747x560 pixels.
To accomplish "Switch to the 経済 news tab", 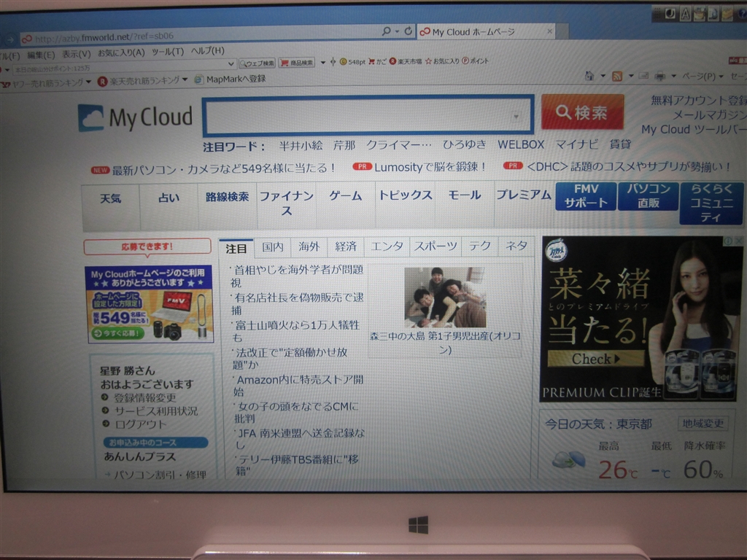I will point(345,246).
